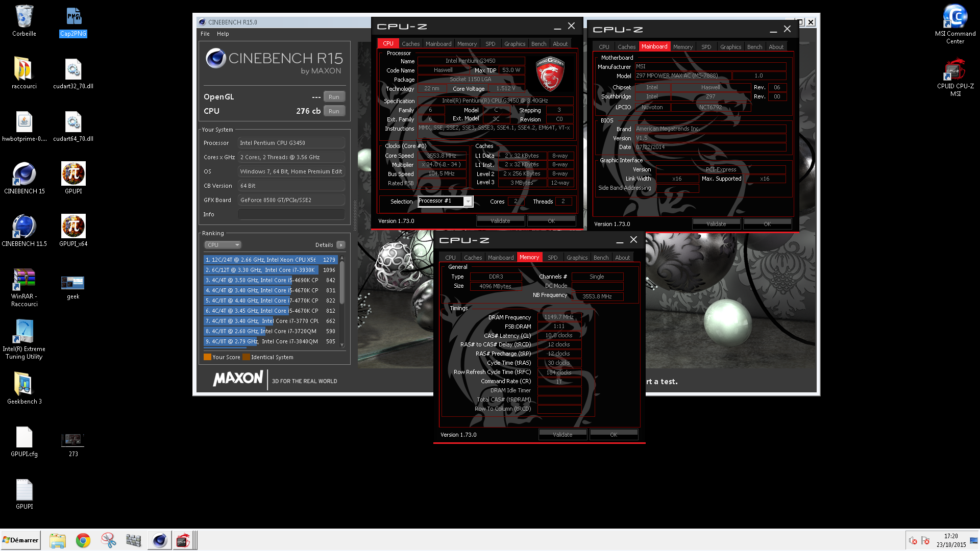Open SPD tab in top-left CPU-Z window

point(490,44)
